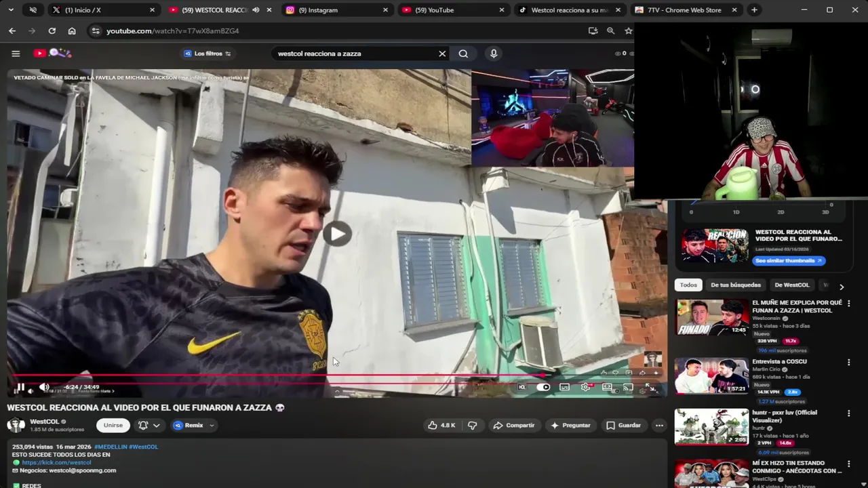The image size is (868, 488).
Task: Run the search with the magnifier button
Action: coord(463,54)
